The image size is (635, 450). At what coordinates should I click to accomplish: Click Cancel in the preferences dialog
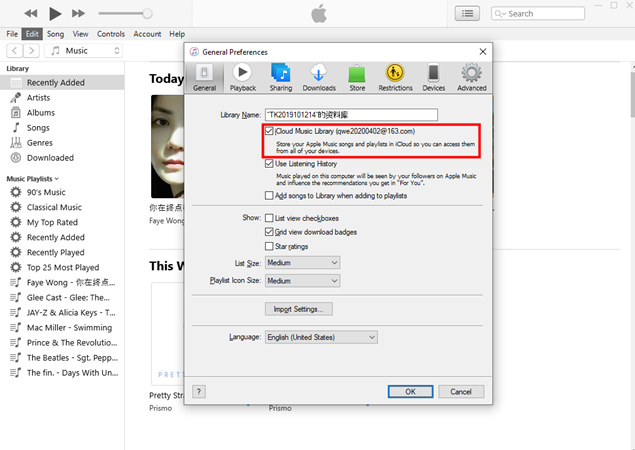pos(461,392)
